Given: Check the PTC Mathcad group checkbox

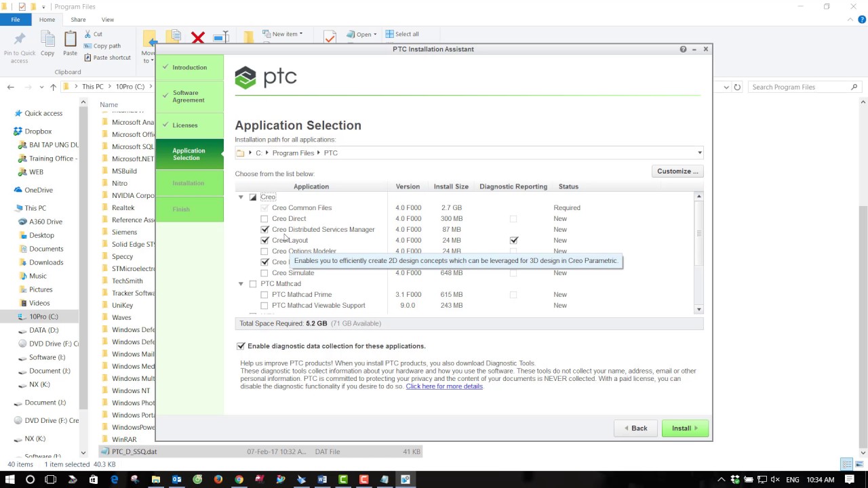Looking at the screenshot, I should [x=253, y=284].
